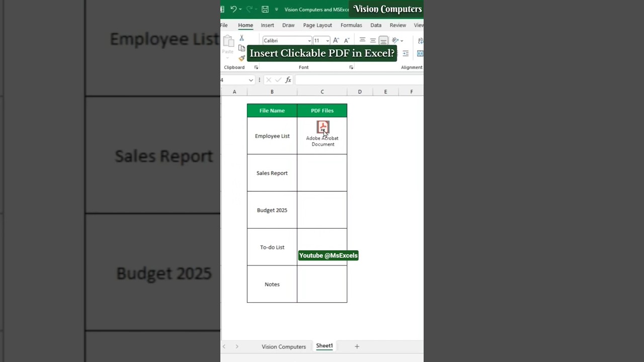Switch to the Vision Computers sheet tab
This screenshot has width=644, height=362.
pyautogui.click(x=284, y=346)
